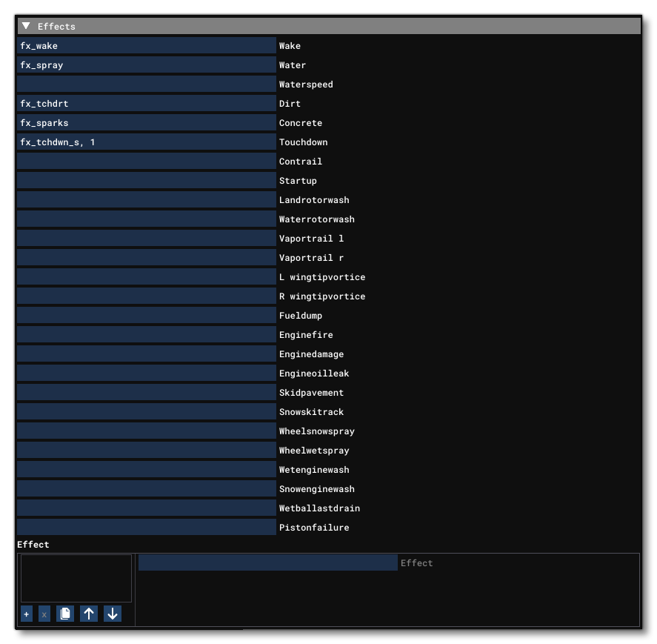
Task: Select the Enginefire input field
Action: coord(146,334)
